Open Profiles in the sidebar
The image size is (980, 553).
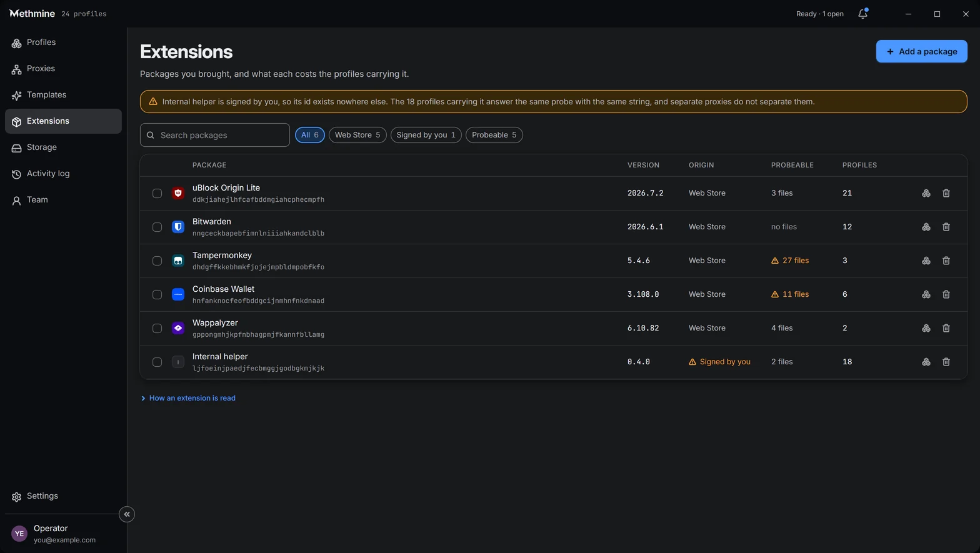click(x=63, y=42)
